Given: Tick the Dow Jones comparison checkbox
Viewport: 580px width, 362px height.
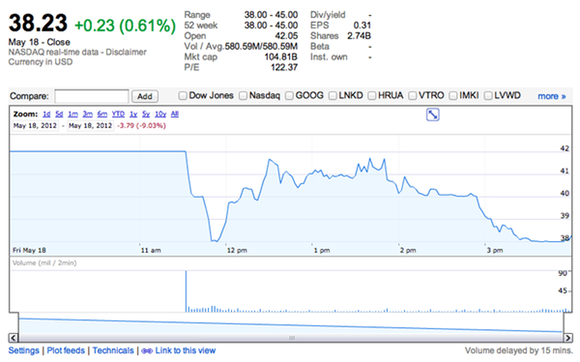Looking at the screenshot, I should click(x=182, y=96).
